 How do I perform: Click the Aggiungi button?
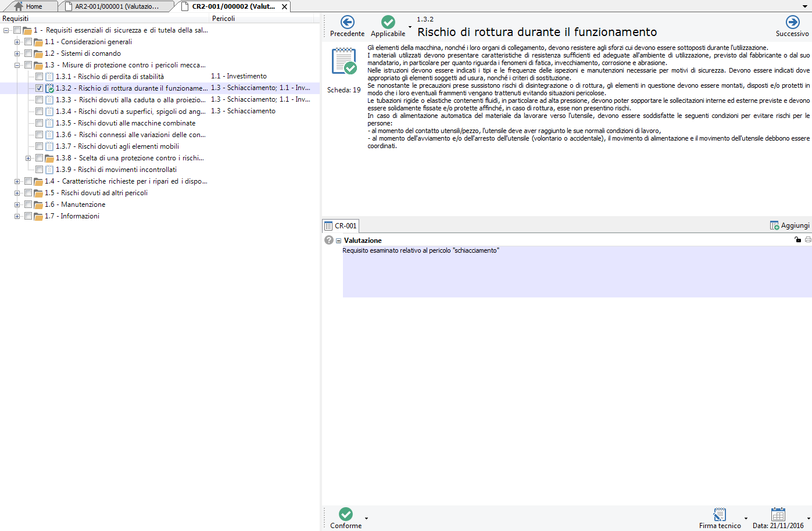[x=789, y=225]
